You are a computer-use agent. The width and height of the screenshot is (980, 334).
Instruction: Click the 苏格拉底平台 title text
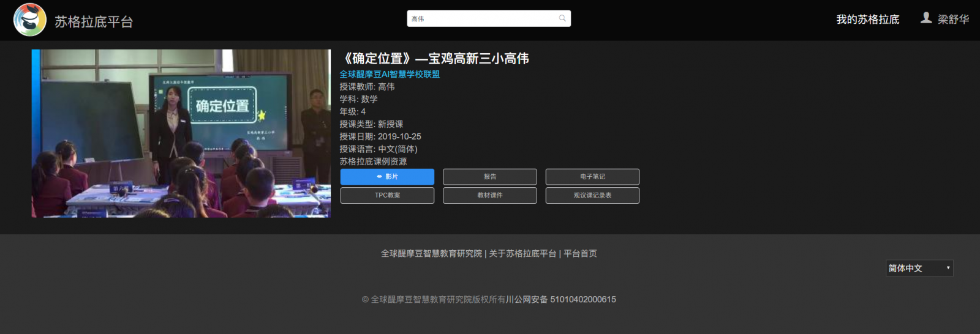tap(94, 22)
